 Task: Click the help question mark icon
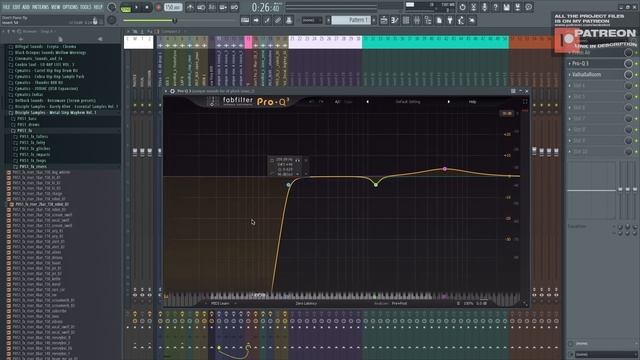pos(496,7)
